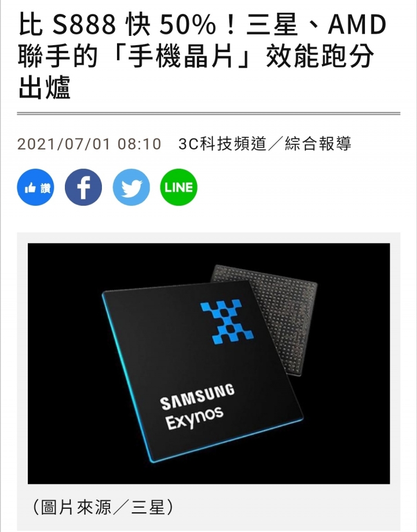Click S888 in the headline
The width and height of the screenshot is (417, 532).
(84, 24)
